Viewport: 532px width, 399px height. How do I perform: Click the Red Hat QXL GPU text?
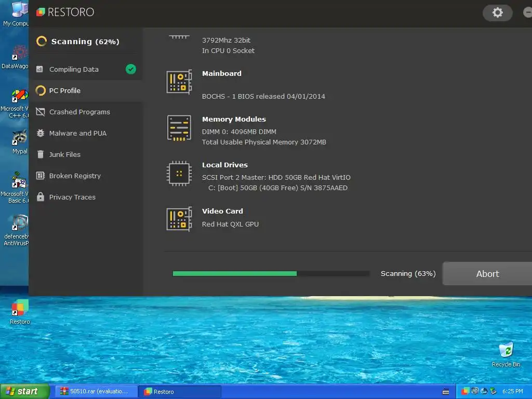point(230,224)
